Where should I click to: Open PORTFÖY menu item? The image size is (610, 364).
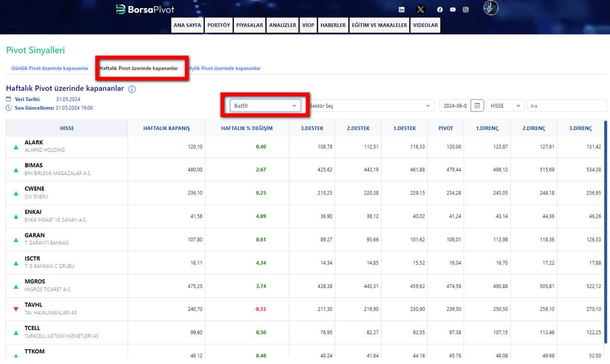pos(219,25)
